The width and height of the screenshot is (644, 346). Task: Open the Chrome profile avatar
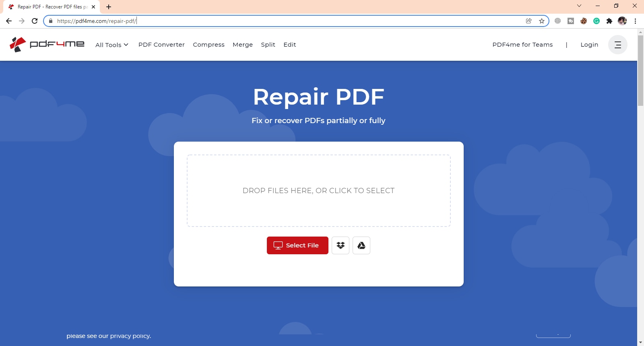click(622, 21)
